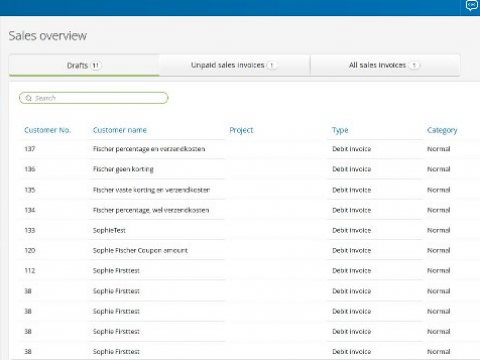Image resolution: width=480 pixels, height=360 pixels.
Task: Click the Drafts count badge 11
Action: [96, 66]
